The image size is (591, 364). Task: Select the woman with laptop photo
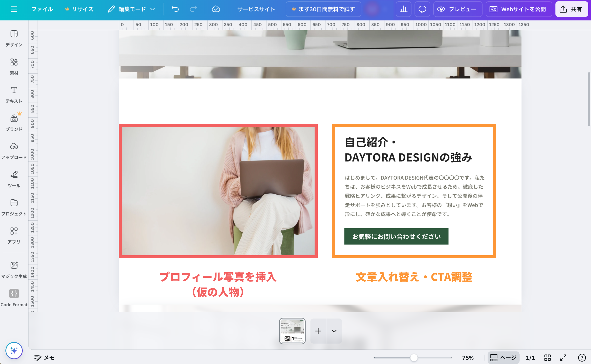click(218, 191)
